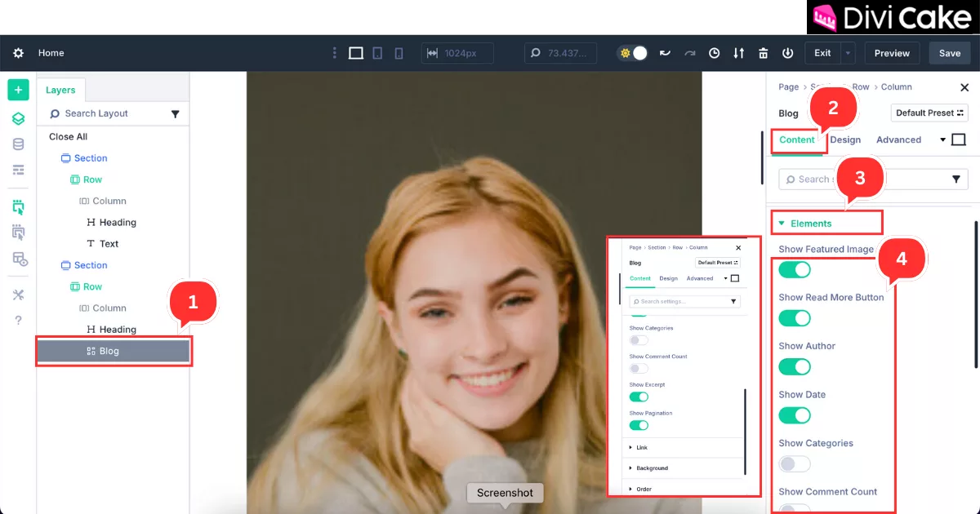Turn off Show Excerpt in the inset panel

tap(639, 397)
